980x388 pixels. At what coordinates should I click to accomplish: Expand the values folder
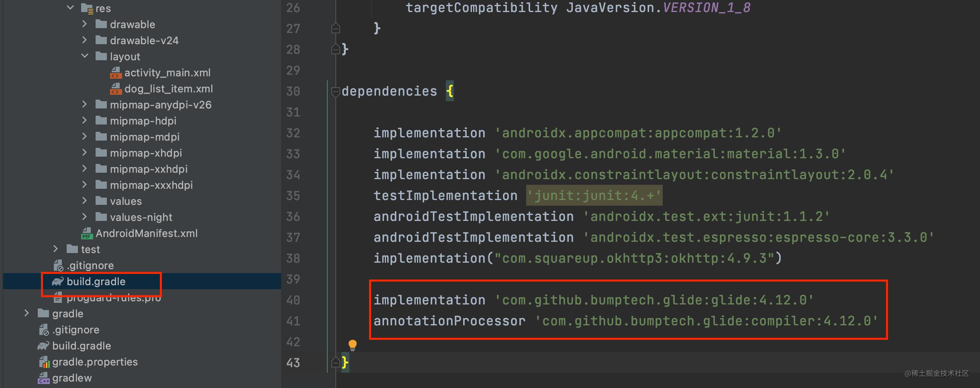(x=84, y=200)
